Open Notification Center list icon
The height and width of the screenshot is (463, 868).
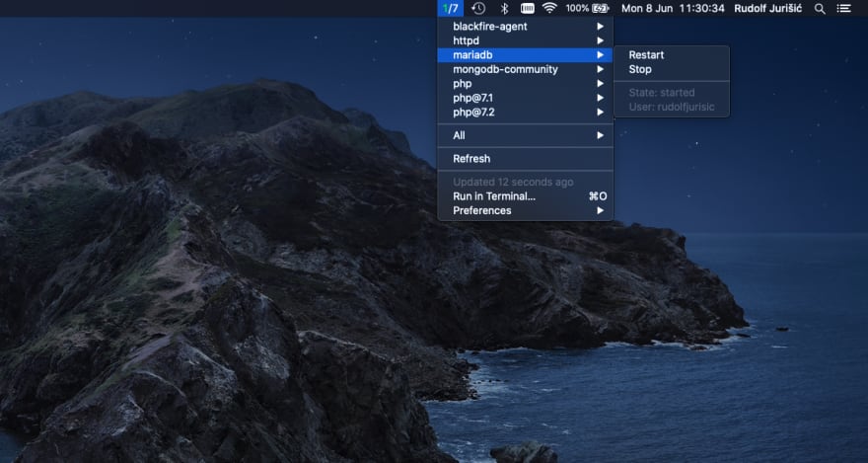[x=843, y=8]
